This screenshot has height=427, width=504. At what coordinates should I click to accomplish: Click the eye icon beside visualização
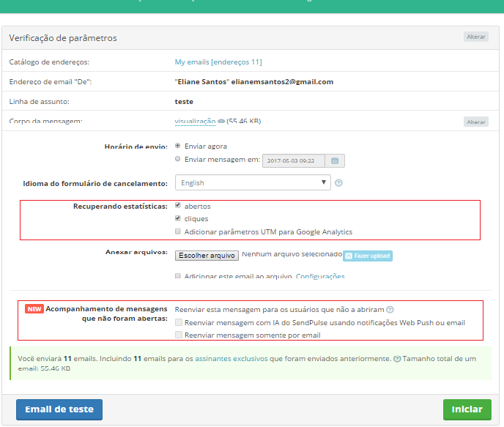tap(221, 121)
